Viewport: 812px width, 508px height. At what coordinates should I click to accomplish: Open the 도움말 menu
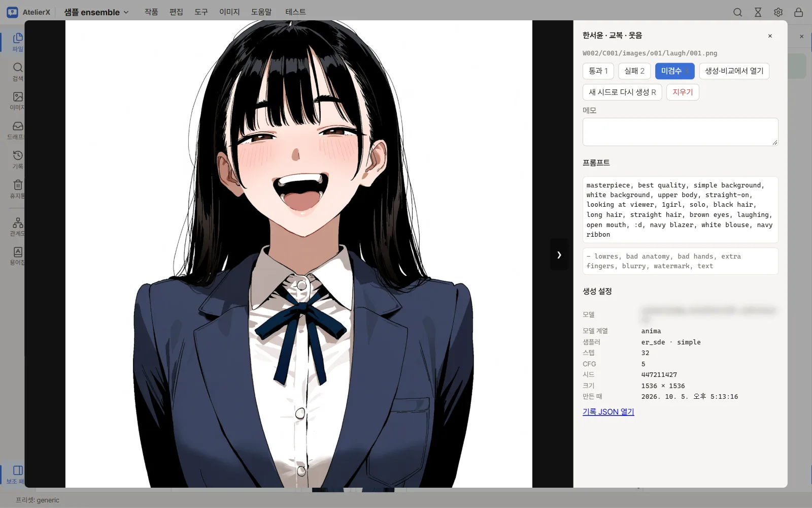point(261,12)
